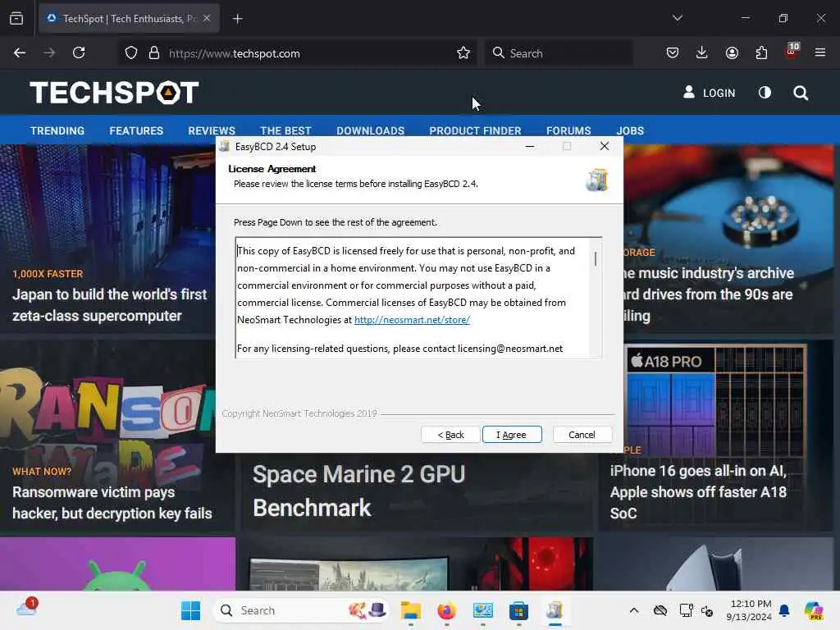Click I Agree in EasyBCD setup
This screenshot has height=630, width=840.
tap(512, 435)
